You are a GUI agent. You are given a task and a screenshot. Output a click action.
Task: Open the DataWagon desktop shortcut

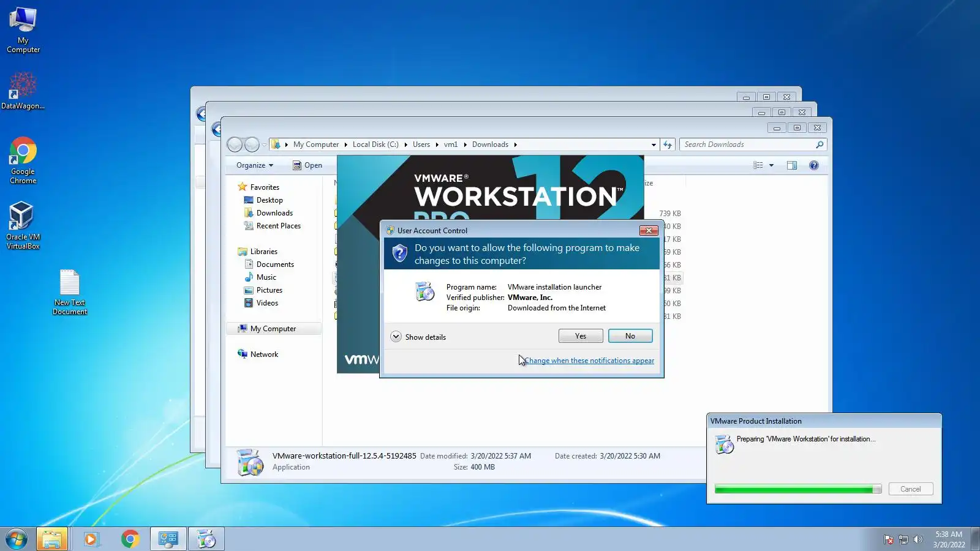(23, 91)
